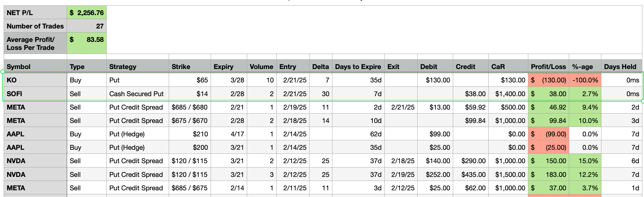Select the Profit/Loss column header

tap(548, 66)
